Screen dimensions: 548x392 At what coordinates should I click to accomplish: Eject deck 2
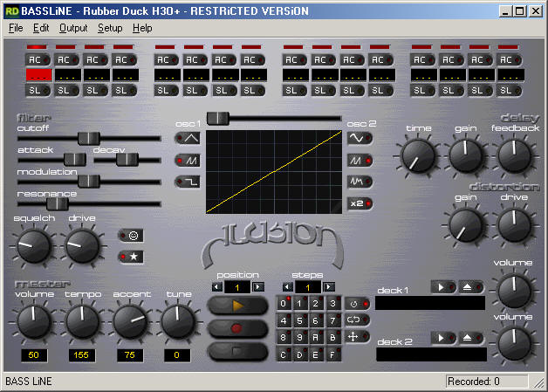[x=470, y=338]
